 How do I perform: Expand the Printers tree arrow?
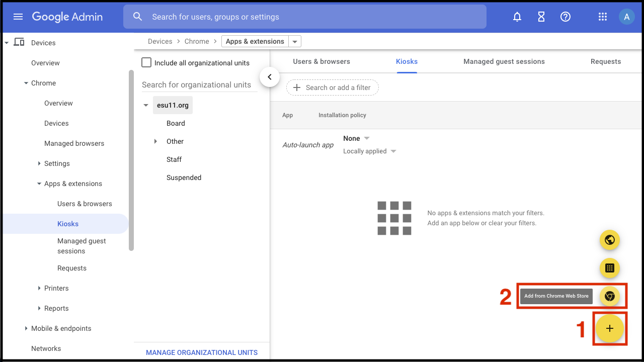[39, 288]
